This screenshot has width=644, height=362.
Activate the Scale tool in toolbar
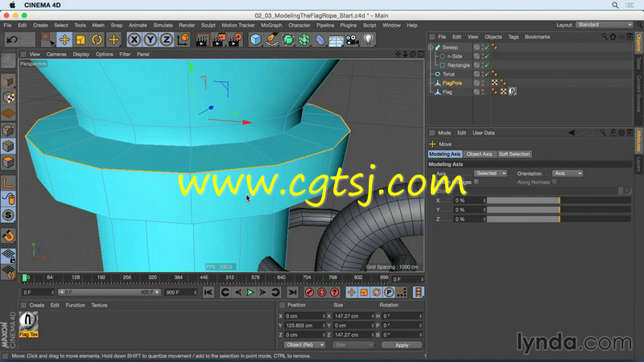coord(80,39)
